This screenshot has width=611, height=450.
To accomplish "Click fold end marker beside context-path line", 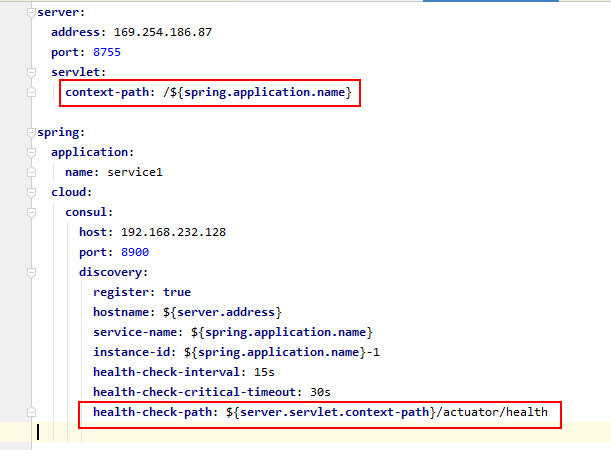I will tap(32, 92).
